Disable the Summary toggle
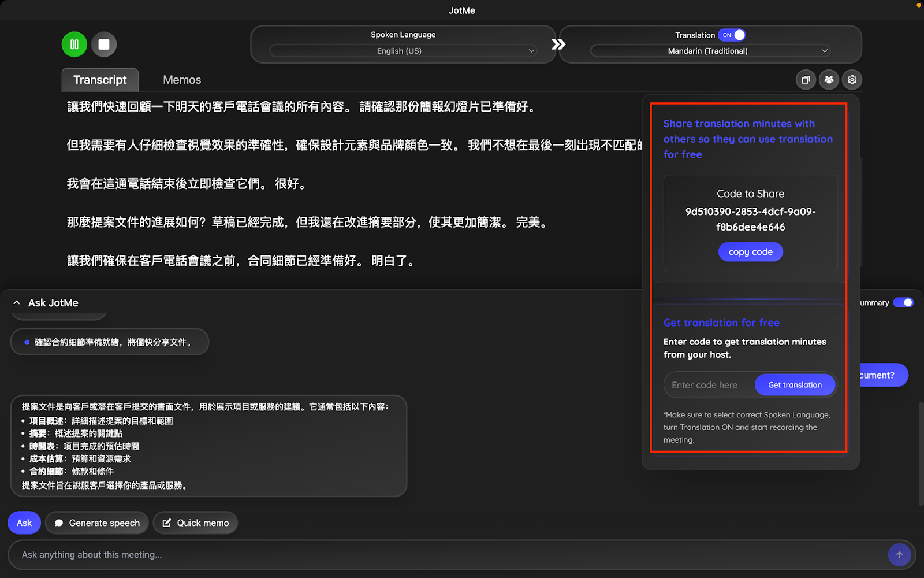This screenshot has height=578, width=924. click(x=903, y=302)
